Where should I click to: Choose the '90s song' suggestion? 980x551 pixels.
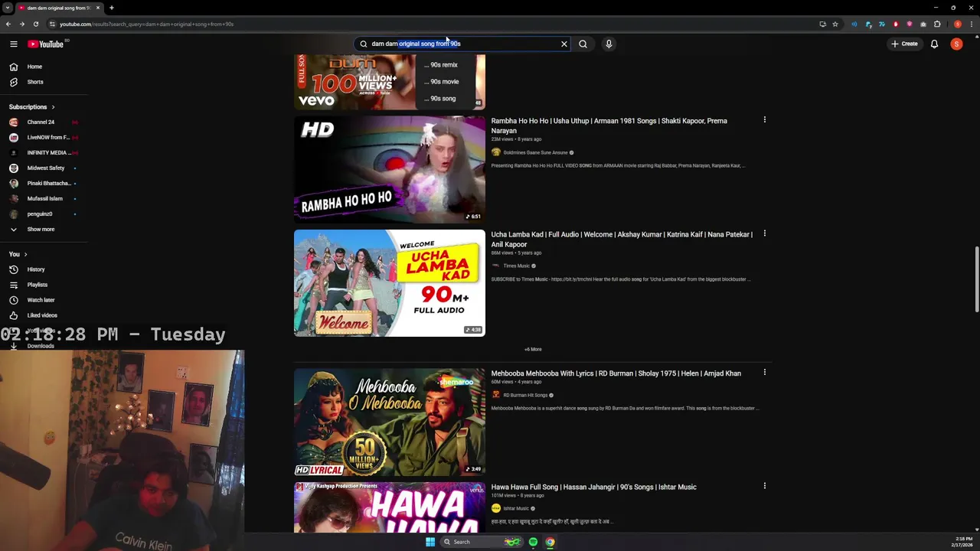tap(440, 99)
